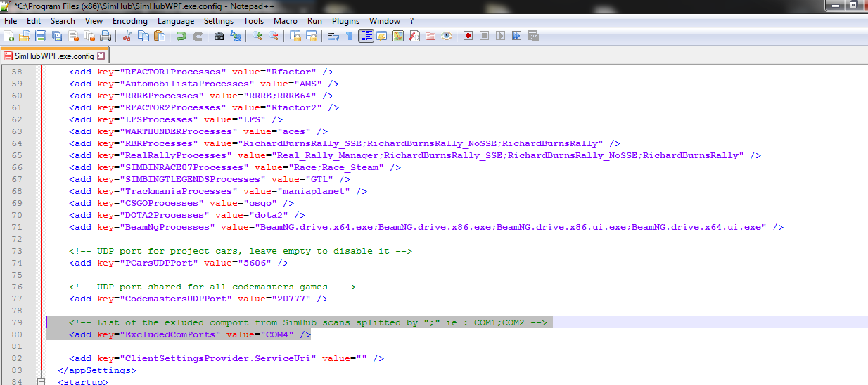Create a new document with the New icon

(9, 36)
